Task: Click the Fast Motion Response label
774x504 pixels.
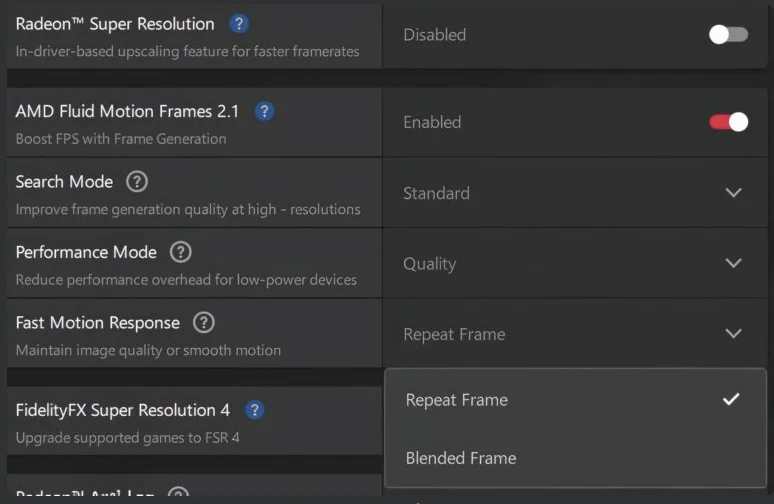Action: tap(98, 323)
